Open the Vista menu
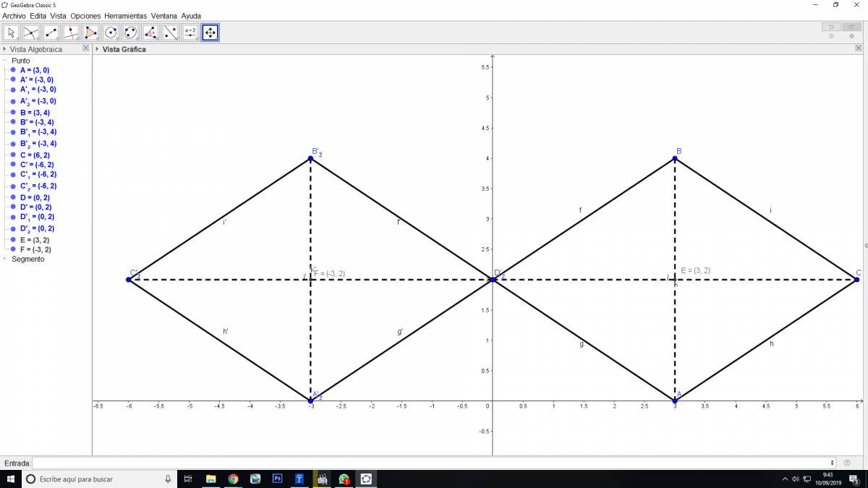The image size is (868, 488). (x=58, y=15)
